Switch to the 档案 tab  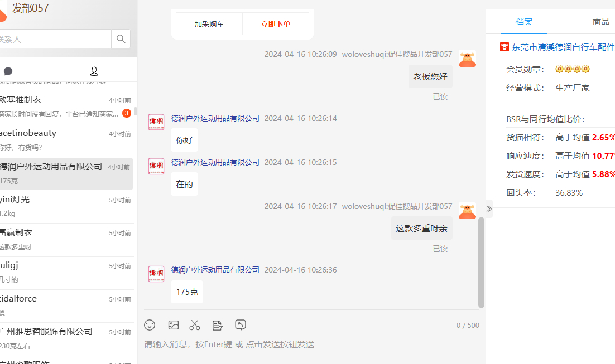523,22
